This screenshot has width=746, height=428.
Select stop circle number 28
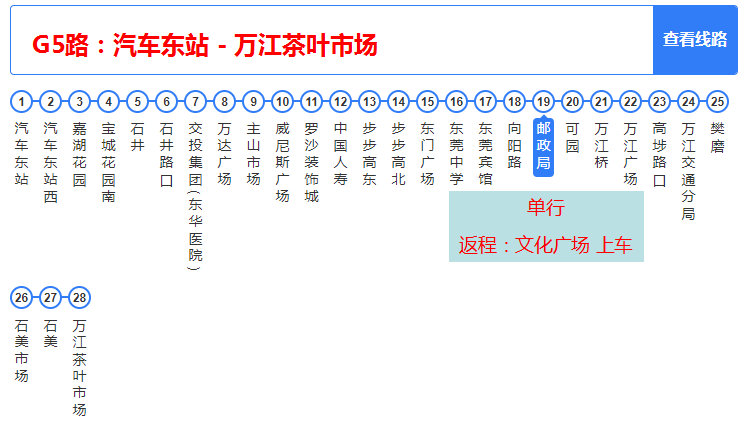pyautogui.click(x=79, y=298)
